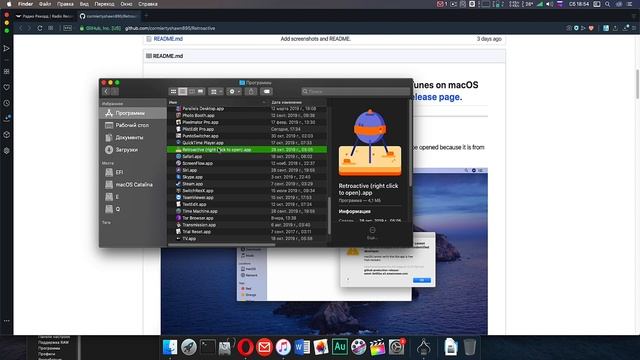This screenshot has height=360, width=640.
Task: Click the Finder list horizontal scrollbar
Action: (222, 245)
